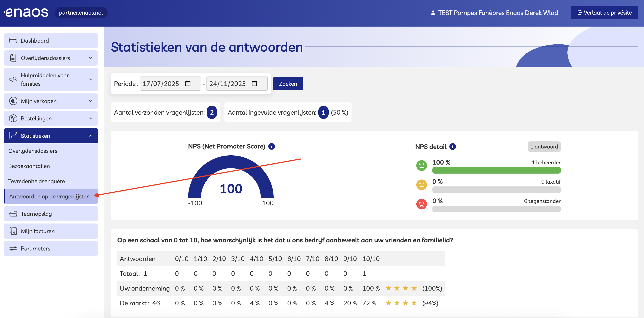Expand the Overlijdensdossiers menu chevron

pyautogui.click(x=91, y=58)
